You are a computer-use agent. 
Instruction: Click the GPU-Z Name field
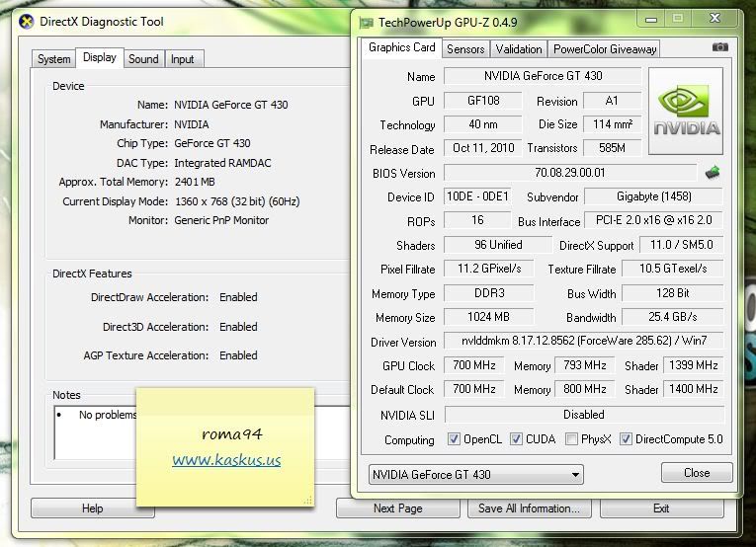tap(543, 76)
